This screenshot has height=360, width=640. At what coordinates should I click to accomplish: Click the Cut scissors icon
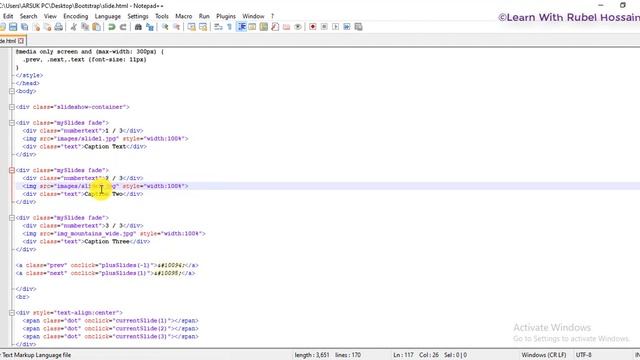(x=73, y=27)
